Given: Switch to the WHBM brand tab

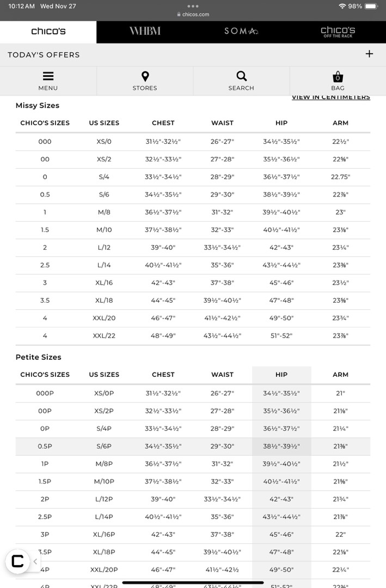Looking at the screenshot, I should (x=145, y=32).
